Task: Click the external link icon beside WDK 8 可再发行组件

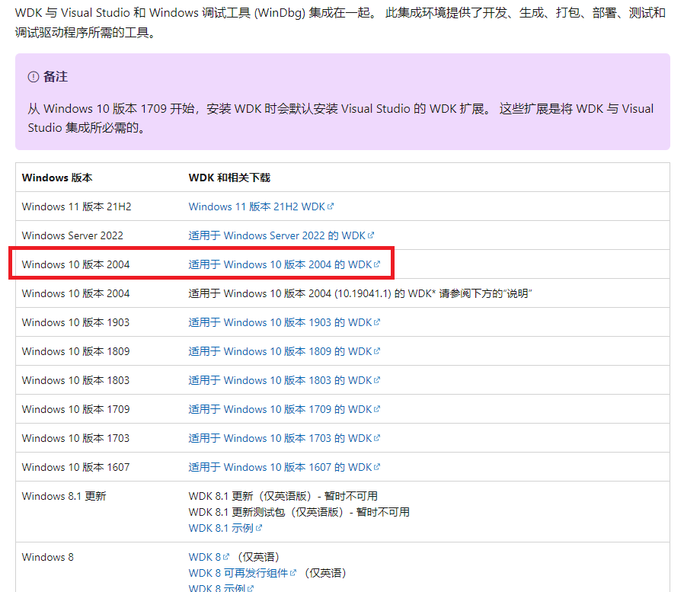Action: [293, 572]
